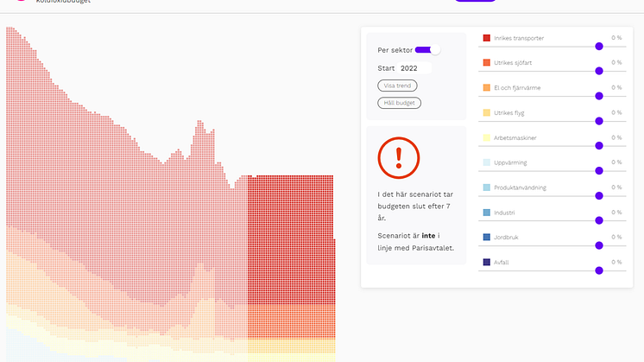Click the Uppvärmning label
Viewport: 644px width, 362px height.
[x=510, y=162]
